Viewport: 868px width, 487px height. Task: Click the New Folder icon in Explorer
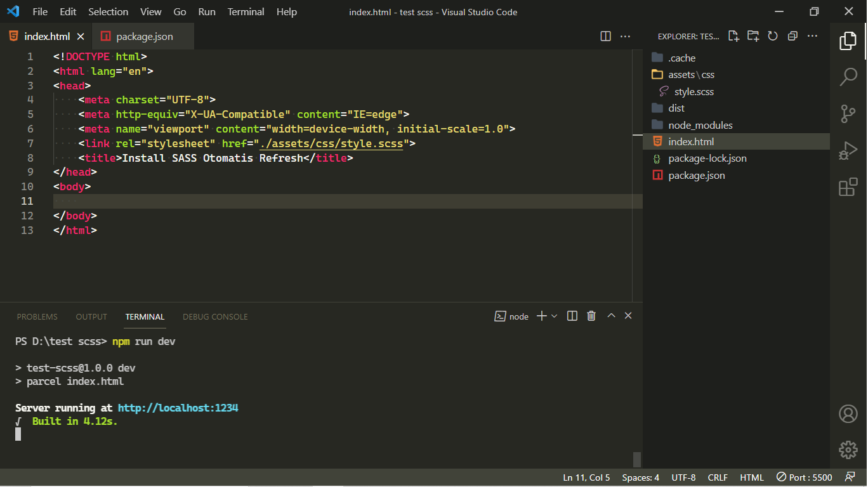coord(753,36)
